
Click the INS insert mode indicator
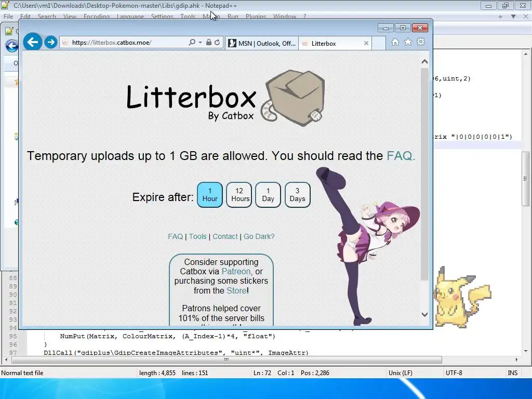coord(512,373)
